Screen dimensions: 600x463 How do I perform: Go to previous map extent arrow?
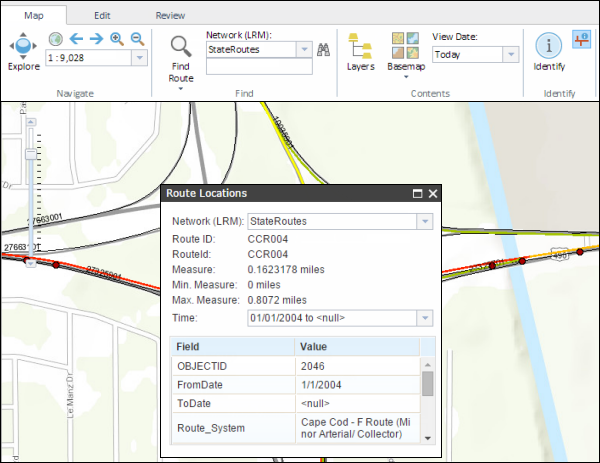tap(76, 39)
